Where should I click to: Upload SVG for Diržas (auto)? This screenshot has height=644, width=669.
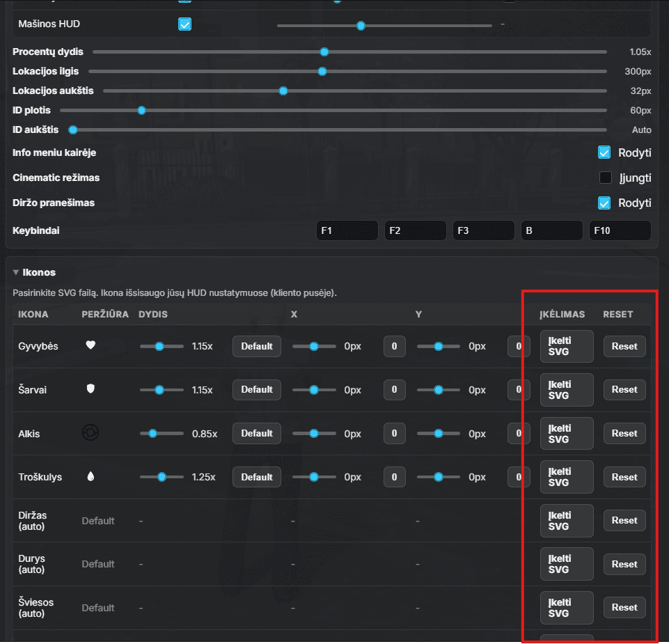tap(567, 521)
